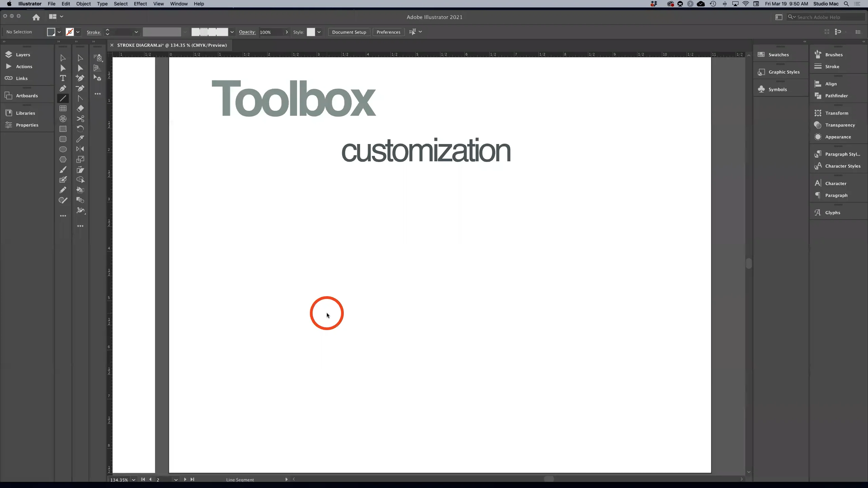The width and height of the screenshot is (868, 488).
Task: Choose the Rotate tool
Action: tap(80, 128)
